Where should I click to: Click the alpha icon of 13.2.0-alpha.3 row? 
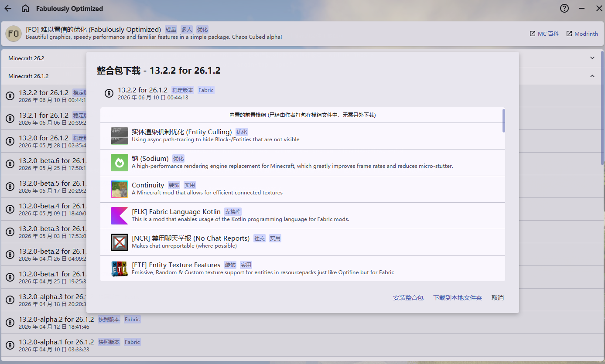click(x=10, y=300)
